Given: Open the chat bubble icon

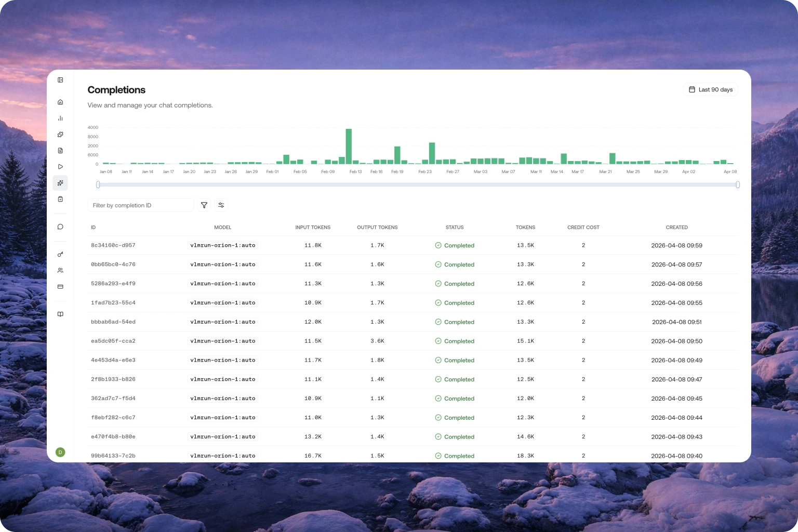Looking at the screenshot, I should click(60, 227).
